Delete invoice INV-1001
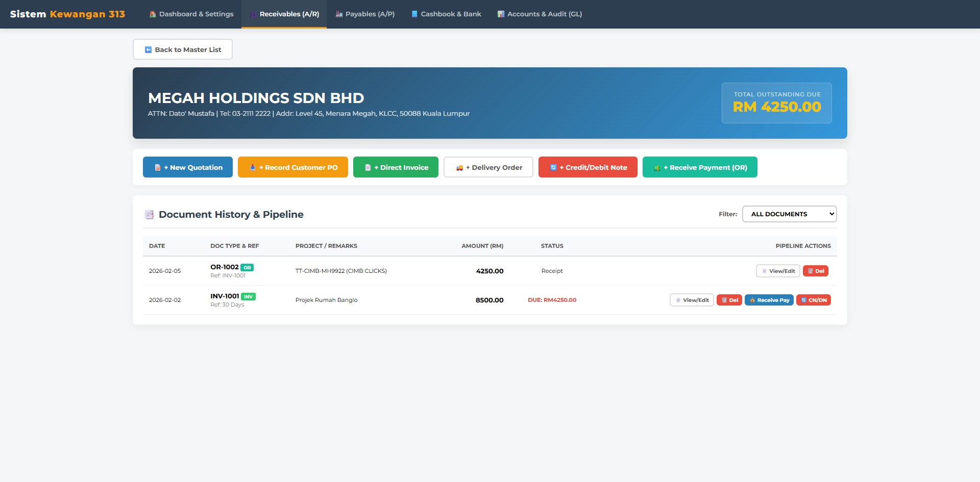This screenshot has width=980, height=482. (x=729, y=300)
